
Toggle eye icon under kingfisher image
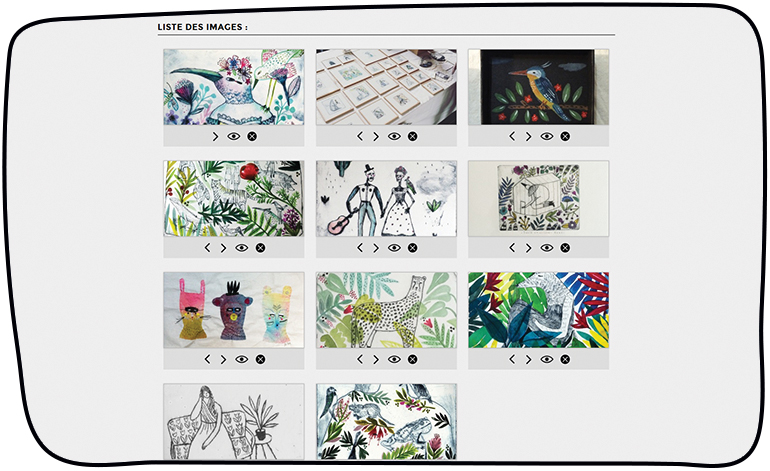pyautogui.click(x=547, y=137)
